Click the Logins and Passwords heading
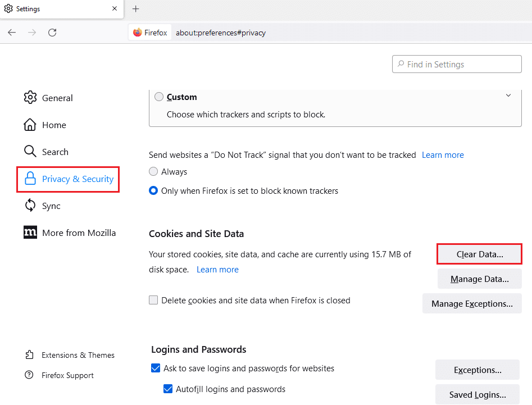Screen dimensions: 532x405 (x=198, y=349)
